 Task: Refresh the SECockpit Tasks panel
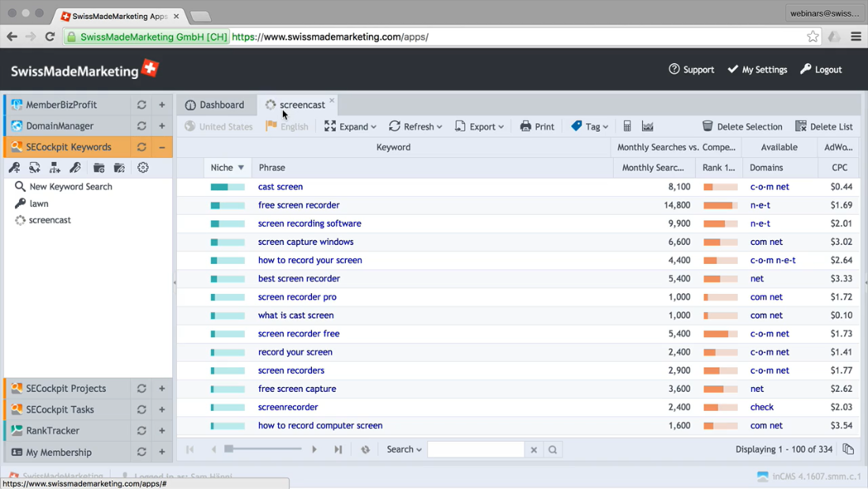141,409
